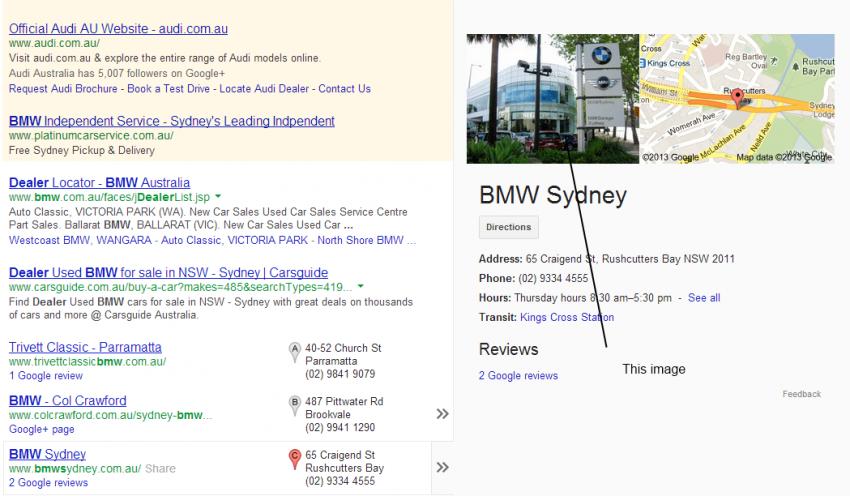Viewport: 850px width, 496px height.
Task: Open dropdown arrow beside bmw.com.au DealerList URL
Action: [x=218, y=196]
